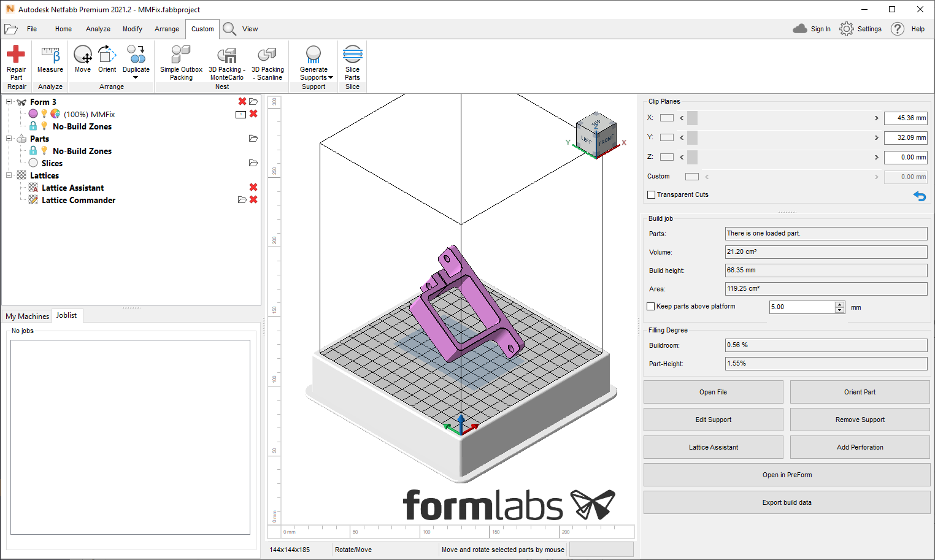Click the open folder icon beside File
The width and height of the screenshot is (935, 560).
pos(11,29)
